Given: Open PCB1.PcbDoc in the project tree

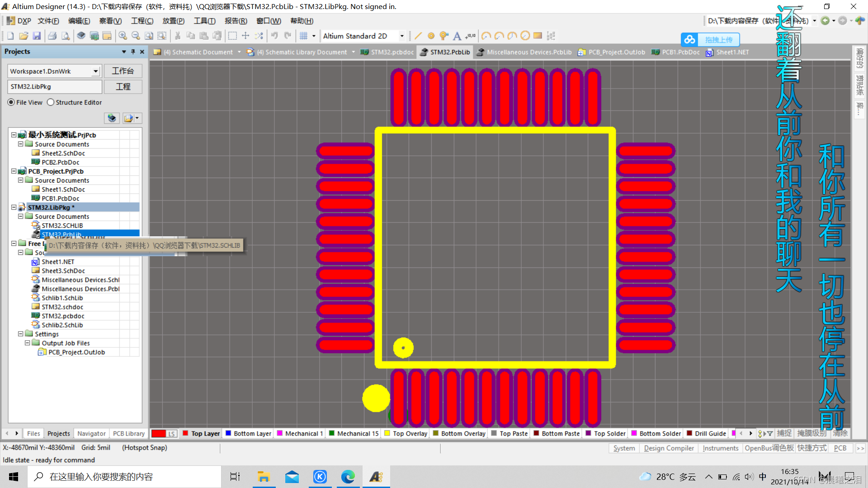Looking at the screenshot, I should pos(60,198).
